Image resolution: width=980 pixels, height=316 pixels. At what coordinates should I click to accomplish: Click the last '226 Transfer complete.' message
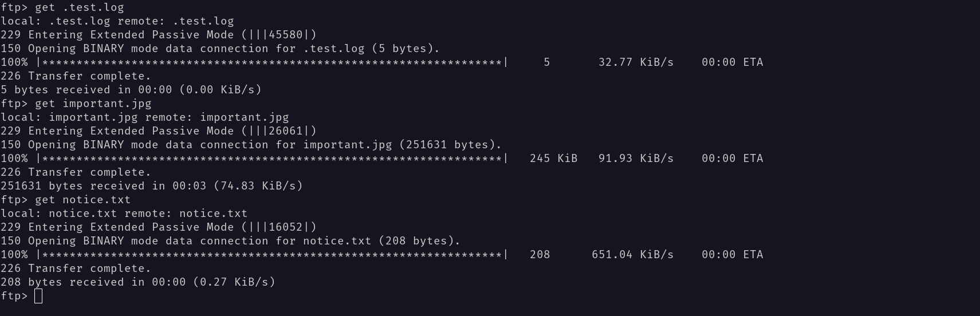click(x=76, y=268)
